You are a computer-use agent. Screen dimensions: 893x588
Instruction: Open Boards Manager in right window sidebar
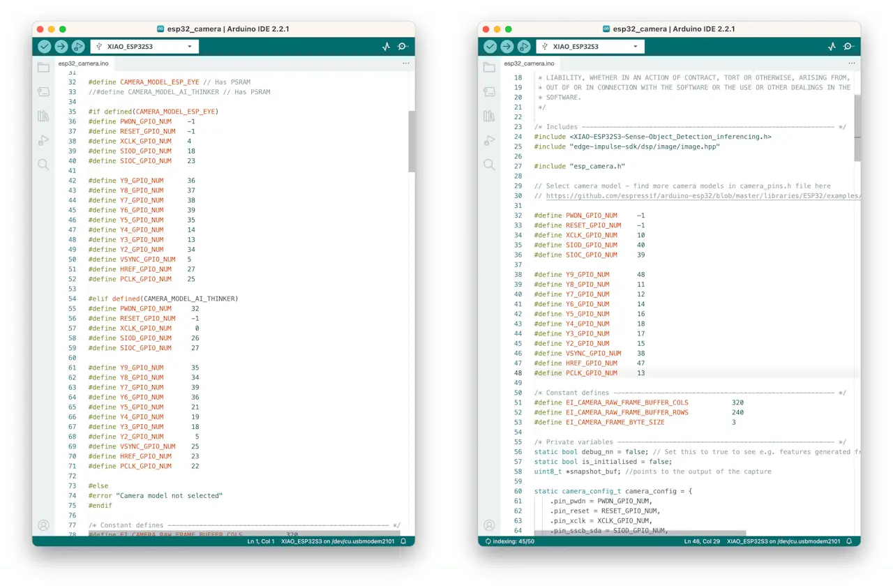point(489,91)
